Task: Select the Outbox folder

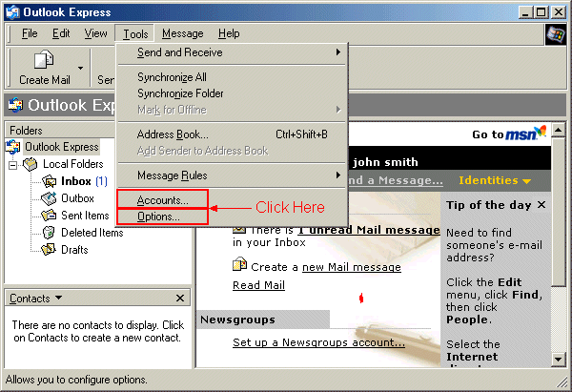Action: pos(77,198)
